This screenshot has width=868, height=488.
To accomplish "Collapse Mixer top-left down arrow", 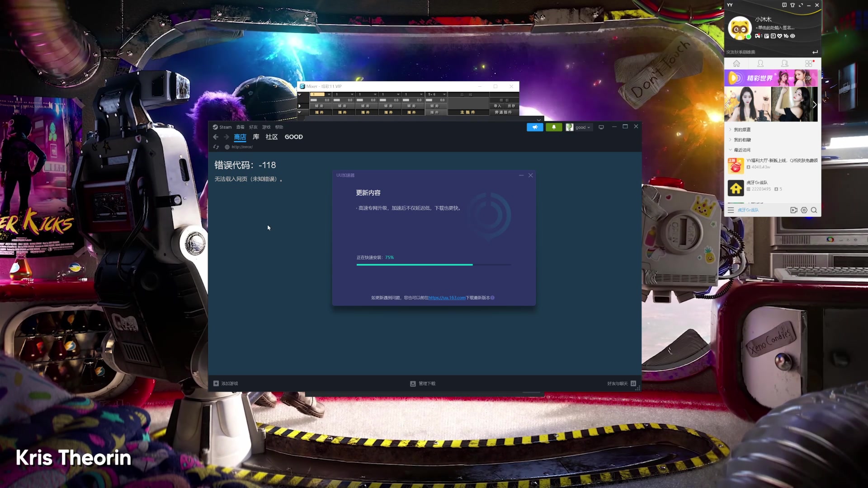I will (299, 94).
